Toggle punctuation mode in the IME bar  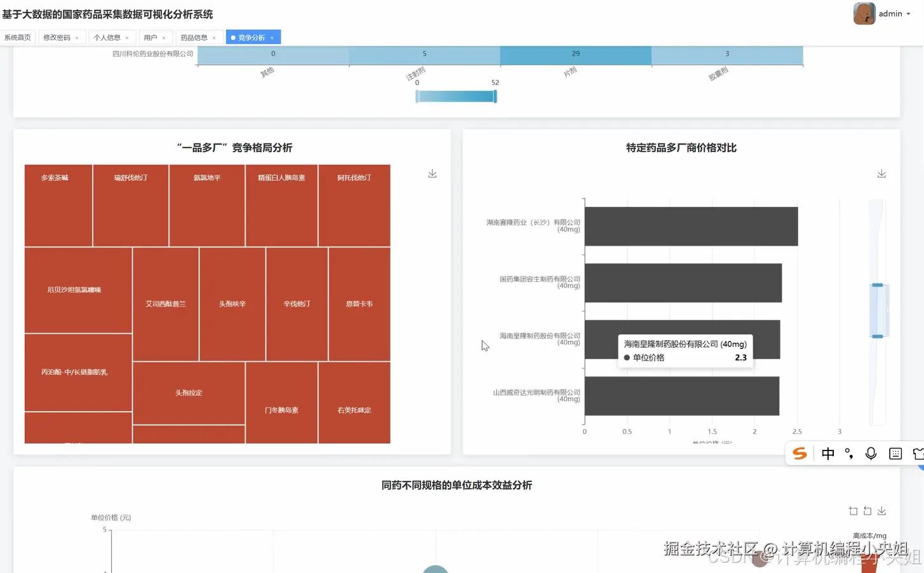849,453
